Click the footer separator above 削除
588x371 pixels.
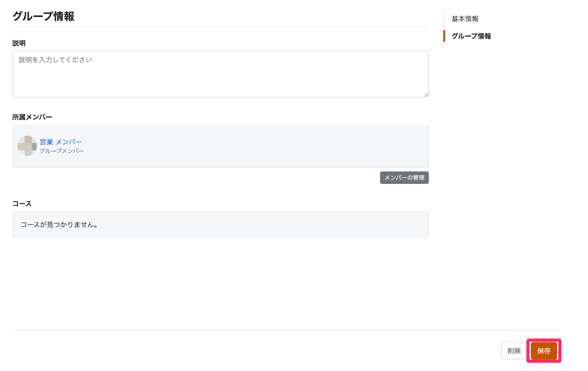[x=287, y=330]
